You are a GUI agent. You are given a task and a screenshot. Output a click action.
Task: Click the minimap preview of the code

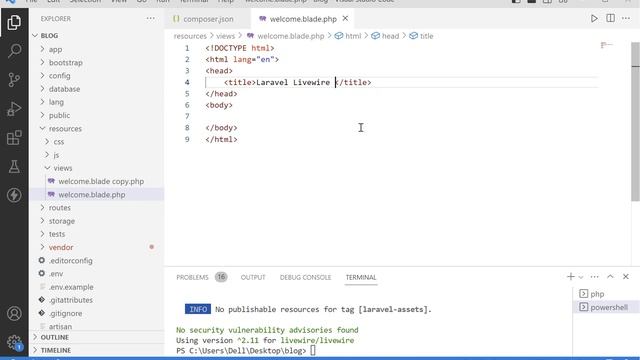[x=607, y=45]
